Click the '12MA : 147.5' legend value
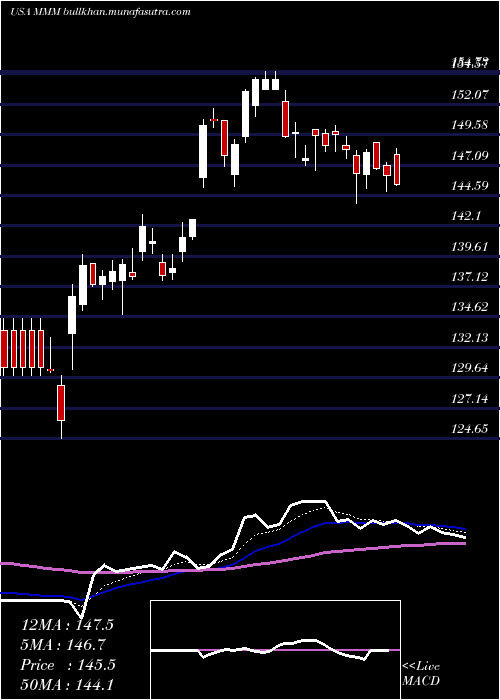Image resolution: width=500 pixels, height=700 pixels. (x=67, y=625)
